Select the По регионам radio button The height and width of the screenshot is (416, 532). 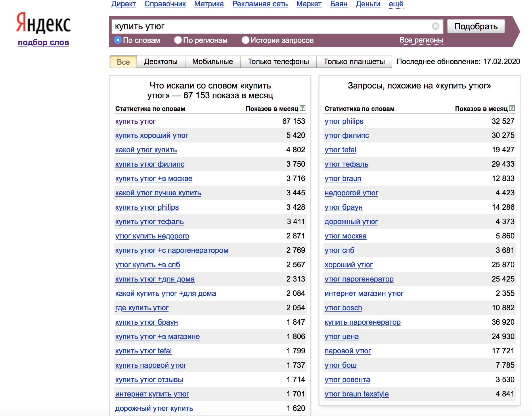click(x=178, y=40)
